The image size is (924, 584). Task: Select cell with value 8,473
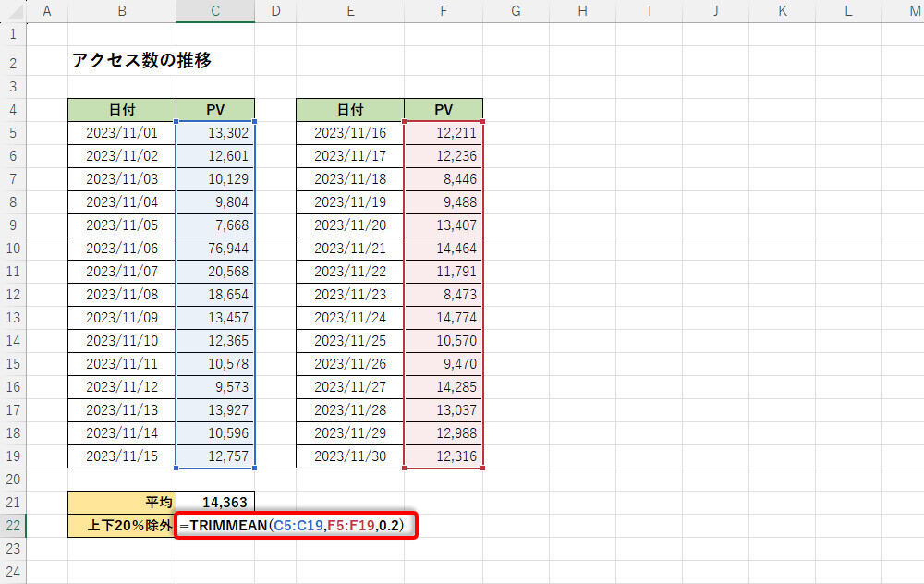point(444,294)
